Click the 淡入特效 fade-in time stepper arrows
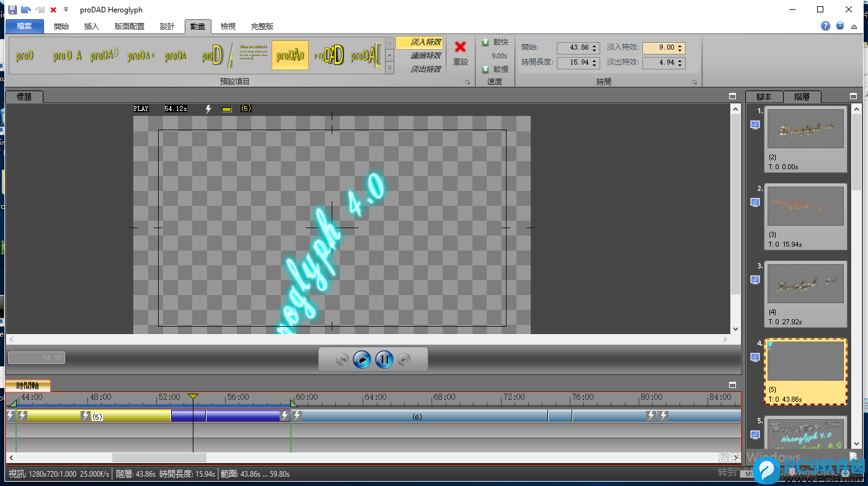The width and height of the screenshot is (868, 486). (681, 48)
